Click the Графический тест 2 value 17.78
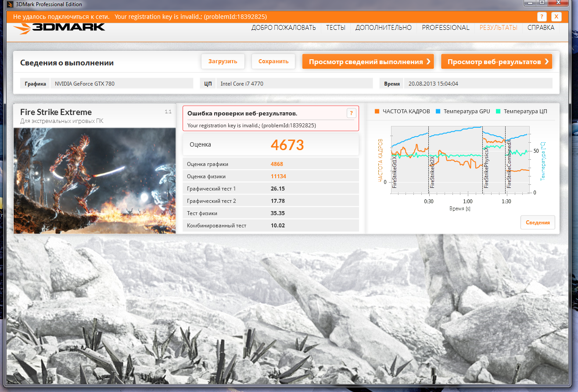This screenshot has width=578, height=392. point(278,201)
